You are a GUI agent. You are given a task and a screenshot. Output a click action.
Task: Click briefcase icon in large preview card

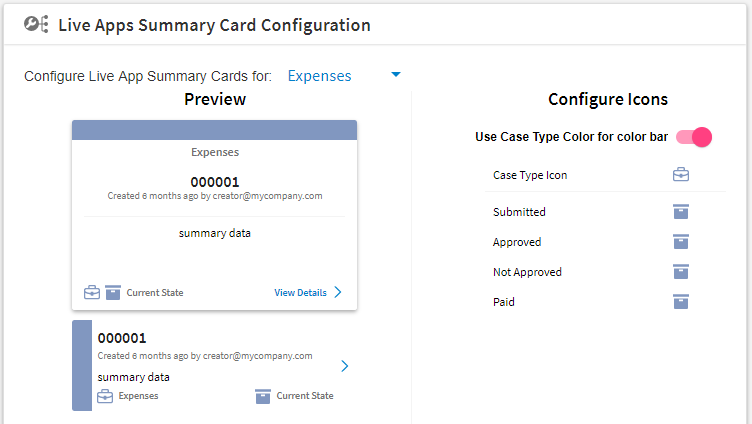click(92, 292)
